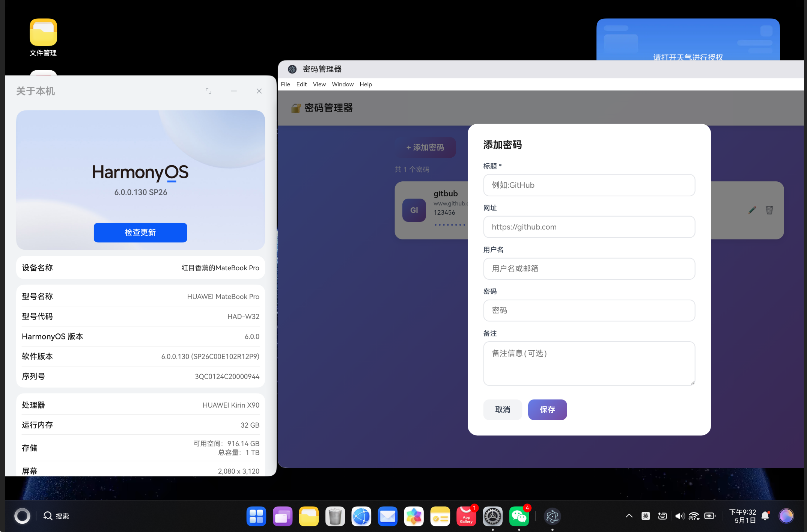Click the 密码管理器 title bar app icon

(292, 69)
